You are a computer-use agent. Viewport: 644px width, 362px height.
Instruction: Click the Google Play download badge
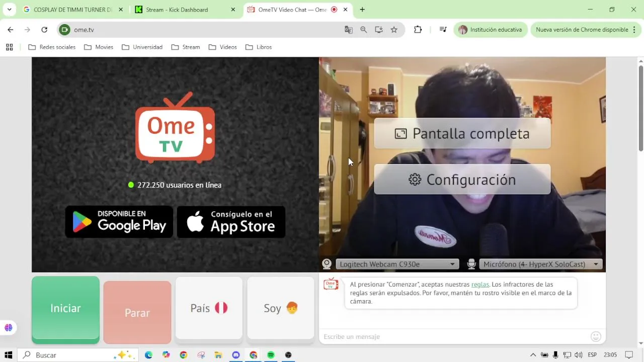119,222
